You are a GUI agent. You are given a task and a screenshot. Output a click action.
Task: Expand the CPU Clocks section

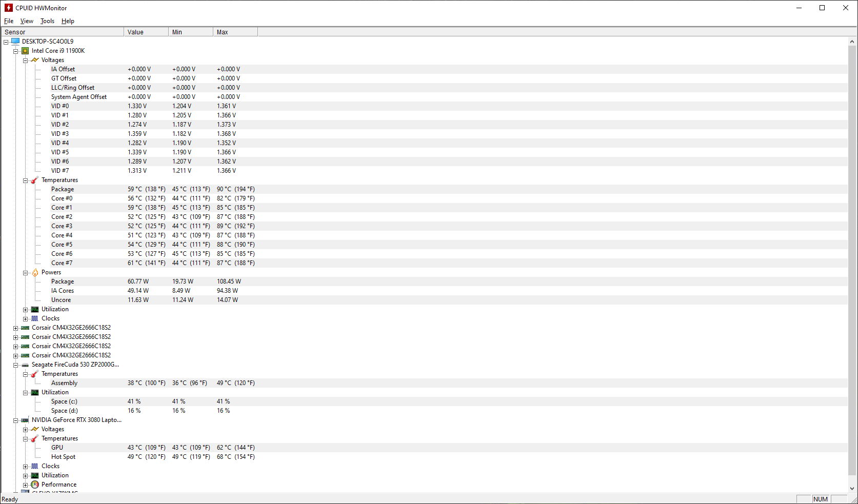(x=26, y=319)
